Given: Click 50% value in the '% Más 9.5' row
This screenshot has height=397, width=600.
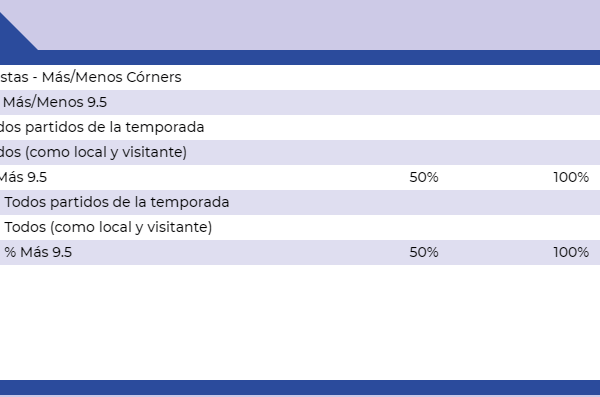Looking at the screenshot, I should [424, 252].
